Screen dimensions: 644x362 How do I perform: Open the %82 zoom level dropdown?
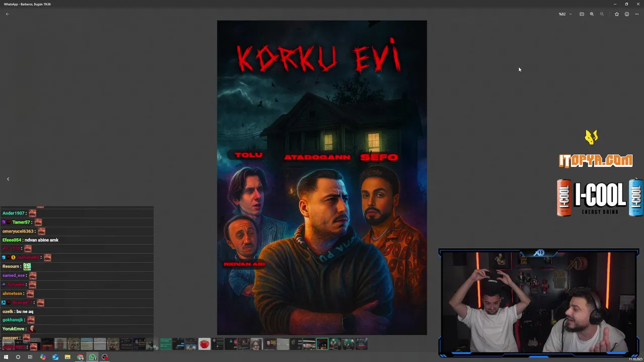pyautogui.click(x=565, y=14)
